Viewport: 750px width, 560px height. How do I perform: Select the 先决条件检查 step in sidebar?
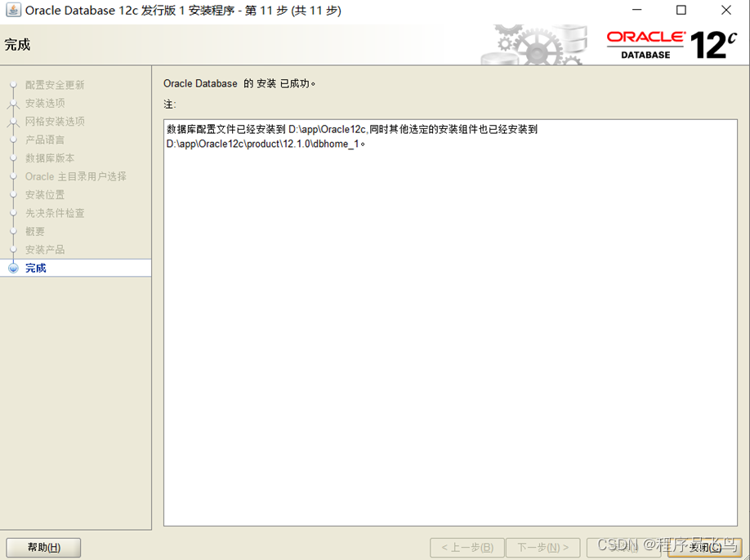pyautogui.click(x=55, y=213)
